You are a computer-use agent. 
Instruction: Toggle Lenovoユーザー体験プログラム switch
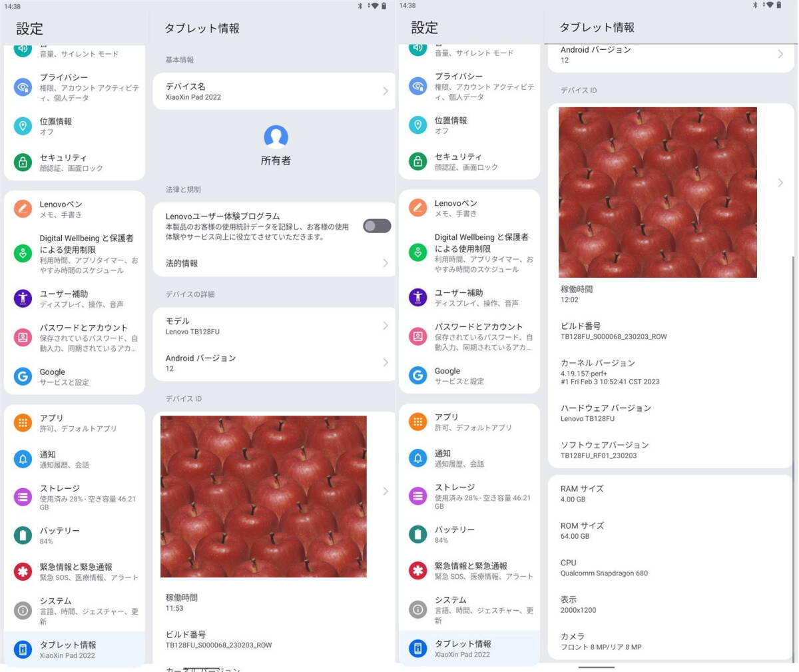(x=377, y=226)
